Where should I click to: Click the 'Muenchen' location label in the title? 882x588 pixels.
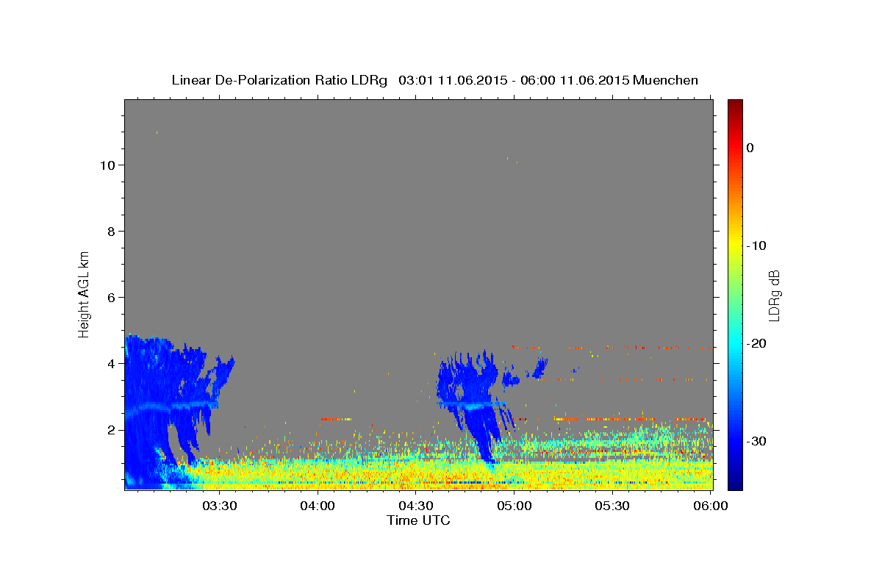click(x=667, y=80)
